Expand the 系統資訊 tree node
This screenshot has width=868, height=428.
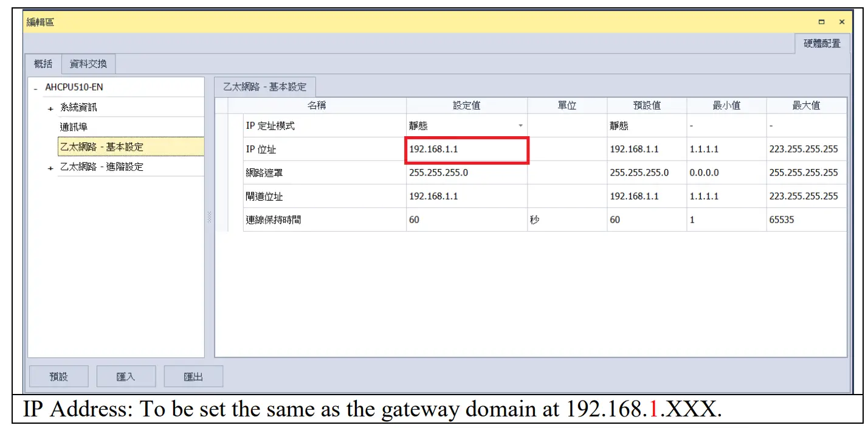[51, 108]
